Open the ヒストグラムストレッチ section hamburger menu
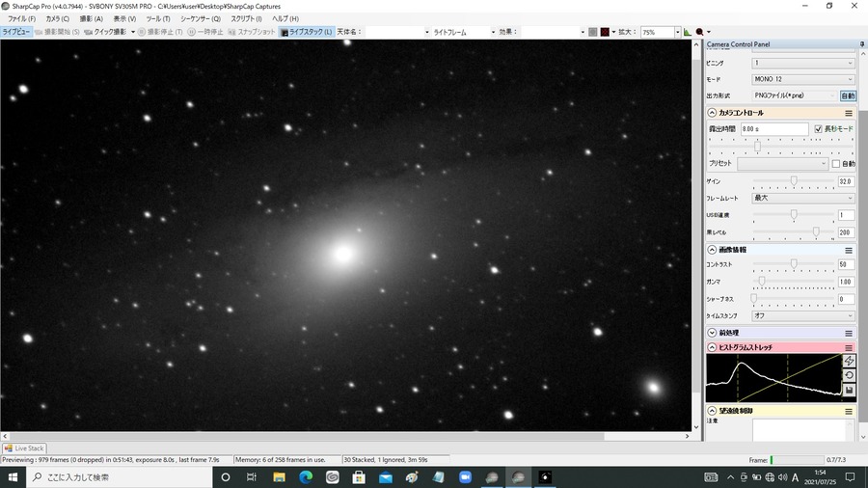This screenshot has width=868, height=488. [x=849, y=347]
